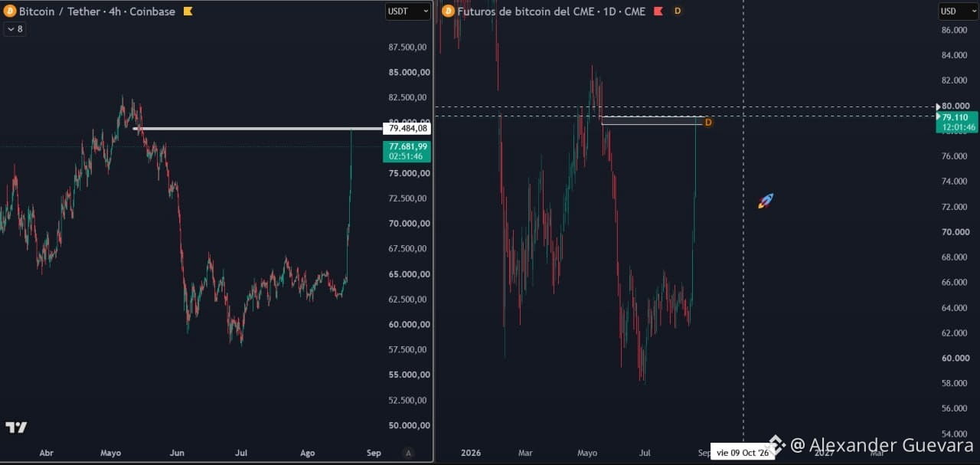Image resolution: width=980 pixels, height=465 pixels.
Task: Click 'Abr' on the Coinbase time axis
Action: (x=47, y=454)
